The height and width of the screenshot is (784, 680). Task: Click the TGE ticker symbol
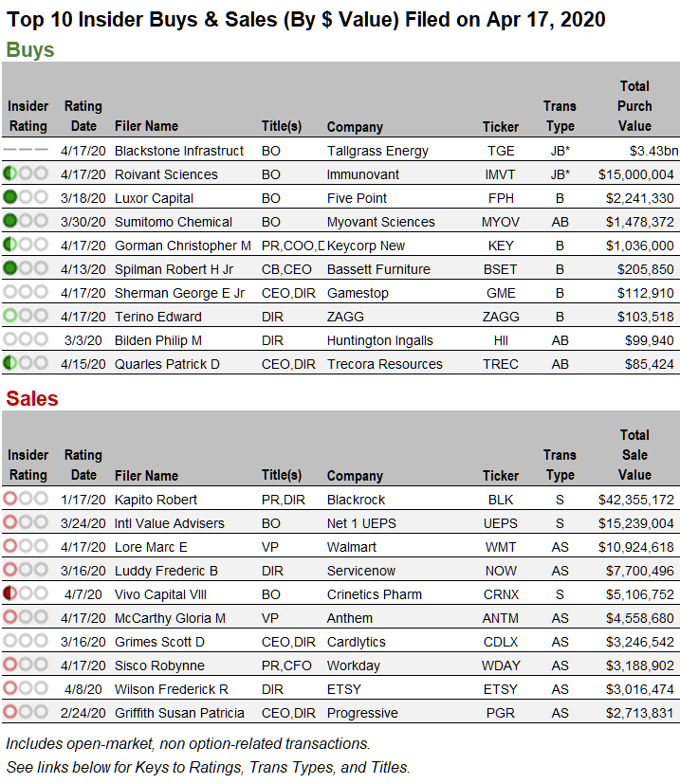click(x=501, y=151)
